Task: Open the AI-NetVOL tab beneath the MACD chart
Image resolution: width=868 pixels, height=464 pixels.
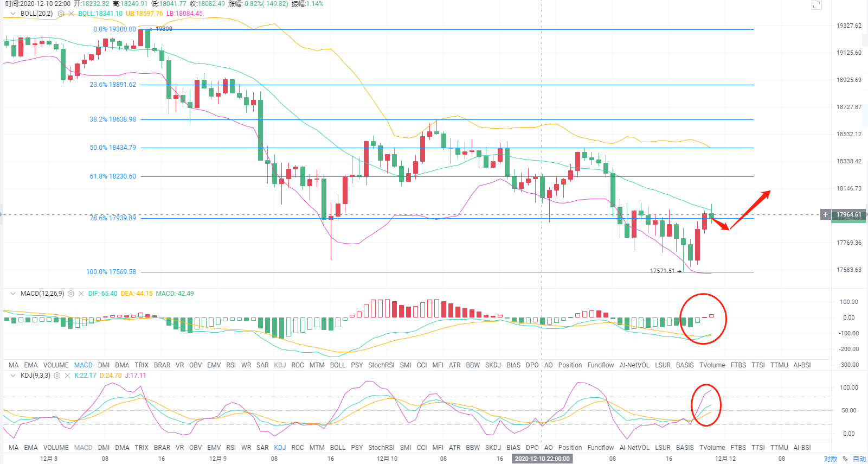Action: [x=634, y=365]
